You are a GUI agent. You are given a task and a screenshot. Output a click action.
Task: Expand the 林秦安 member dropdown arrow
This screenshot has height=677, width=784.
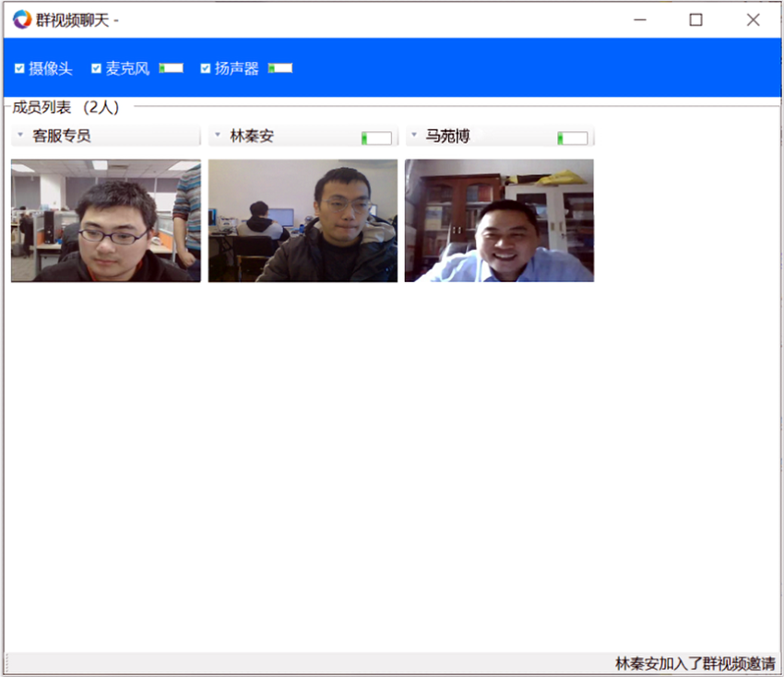pos(217,135)
